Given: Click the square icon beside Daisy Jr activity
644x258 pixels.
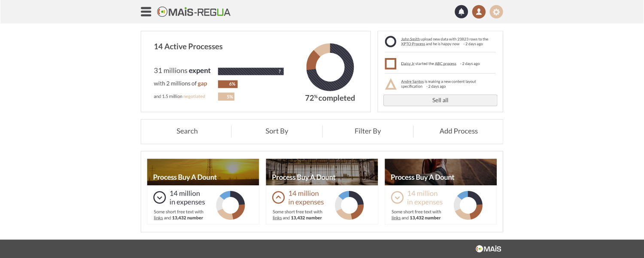Looking at the screenshot, I should (x=391, y=64).
